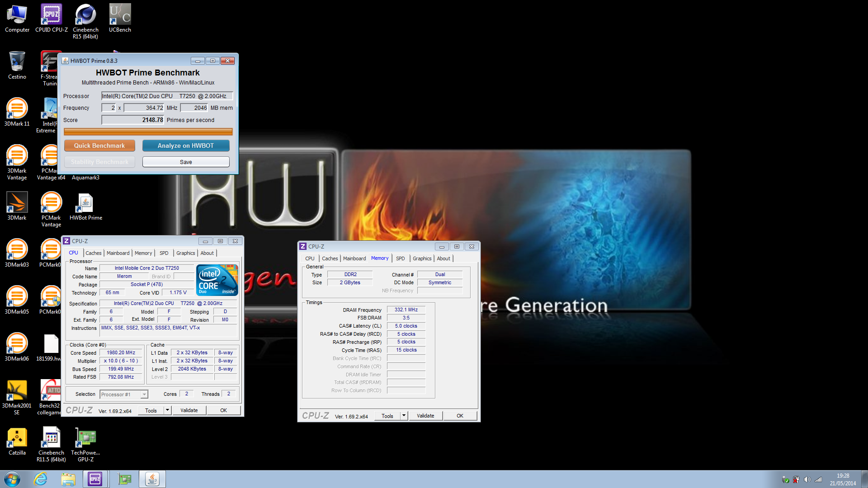Expand Tools dropdown arrow in Memory CPU-Z
The height and width of the screenshot is (488, 868).
(x=404, y=416)
